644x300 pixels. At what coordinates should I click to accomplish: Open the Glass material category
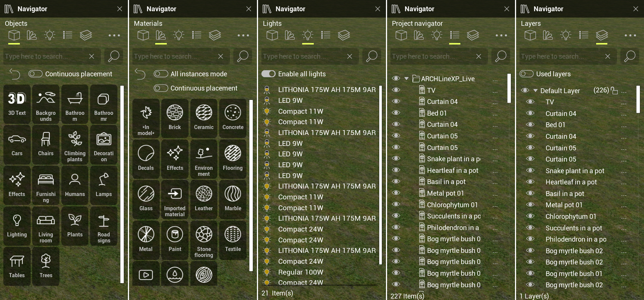(146, 200)
